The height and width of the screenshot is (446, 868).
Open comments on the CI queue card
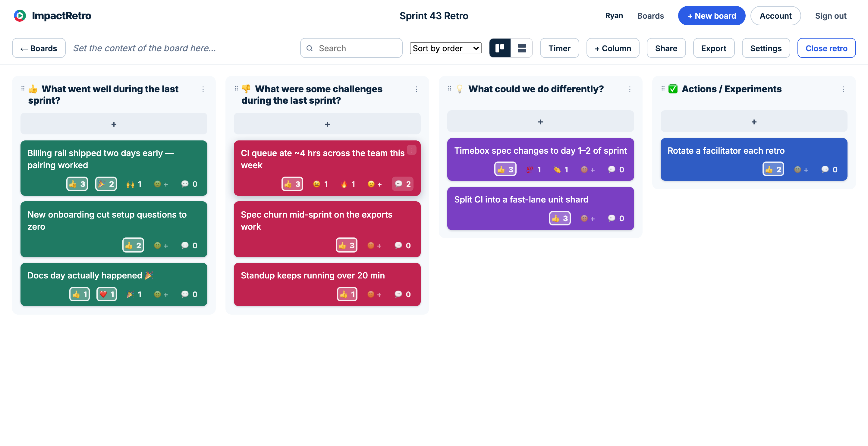(x=403, y=184)
